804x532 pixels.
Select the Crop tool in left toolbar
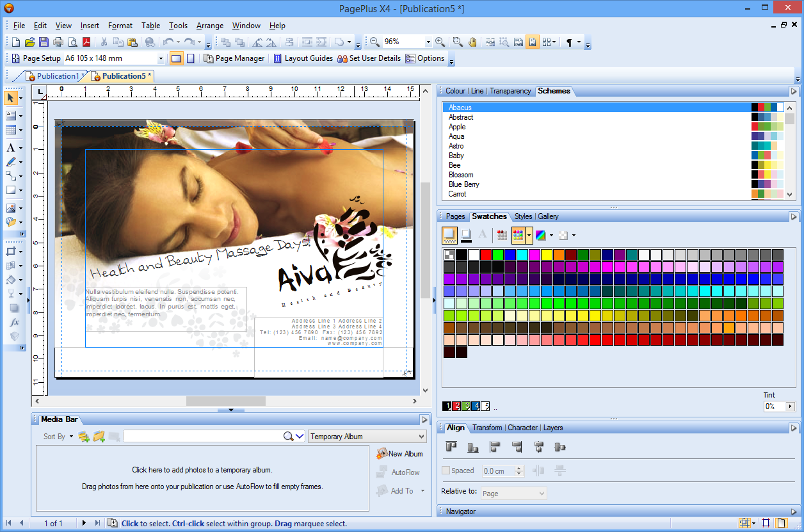click(x=11, y=252)
